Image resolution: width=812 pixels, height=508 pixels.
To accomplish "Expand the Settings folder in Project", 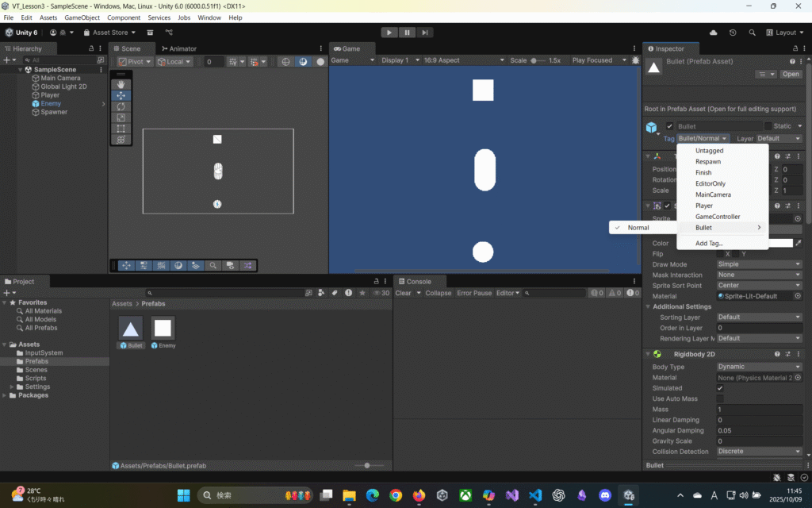I will pos(12,387).
